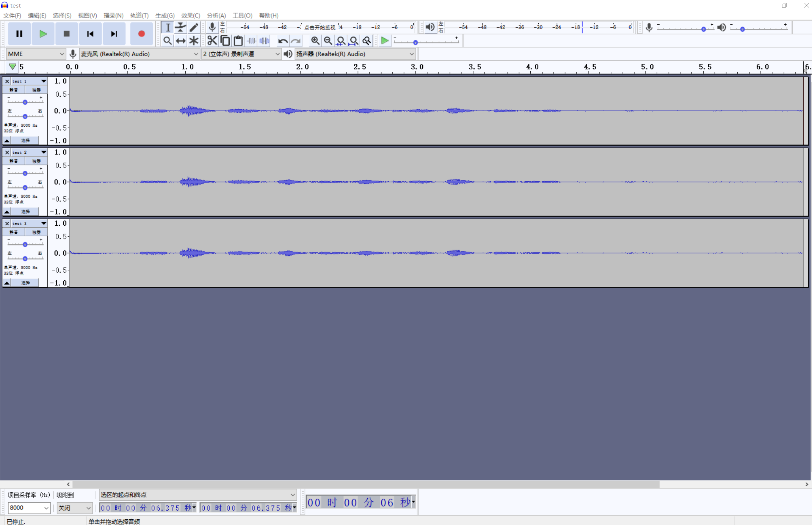Open the 轨道(T) Tracks menu
Screen dimensions: 812x525
pos(139,16)
